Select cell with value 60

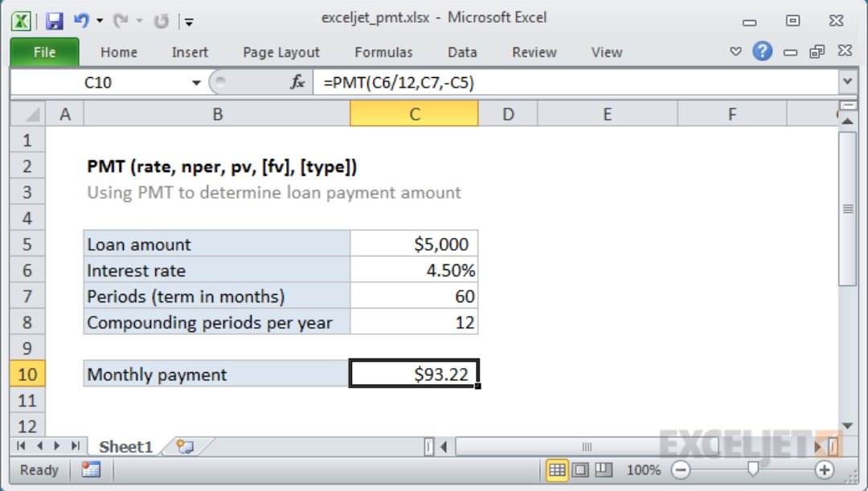tap(414, 297)
